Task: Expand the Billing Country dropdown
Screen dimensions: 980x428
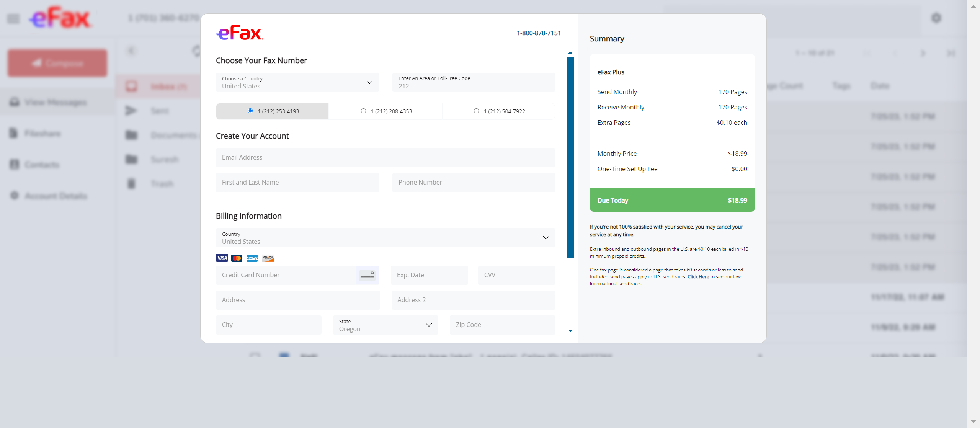Action: pos(385,238)
